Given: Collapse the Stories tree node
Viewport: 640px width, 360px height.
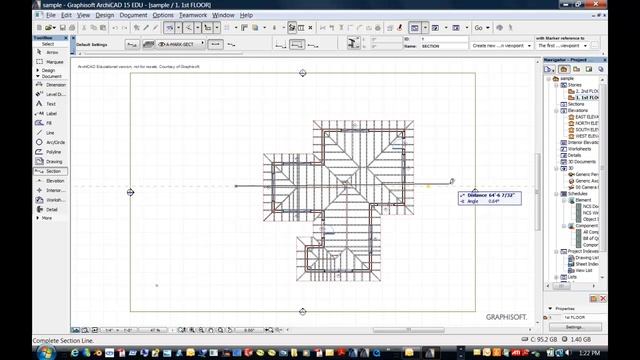Looking at the screenshot, I should coord(556,85).
